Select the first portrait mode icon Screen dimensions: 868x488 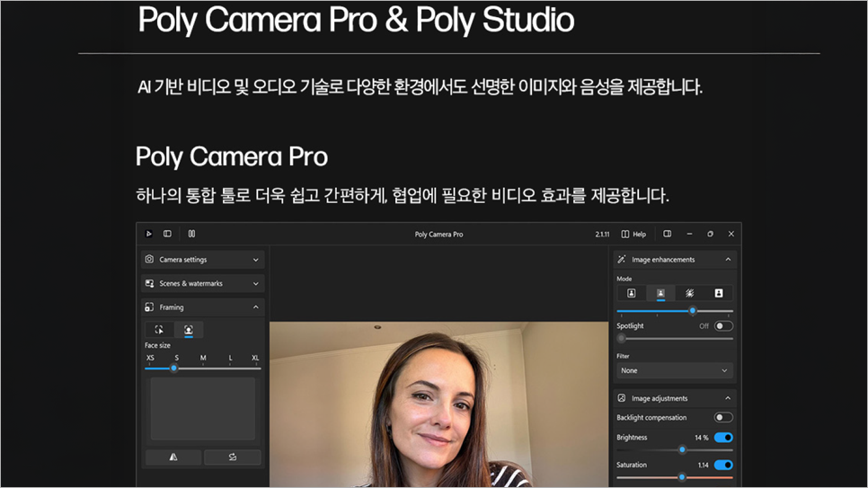(x=631, y=293)
